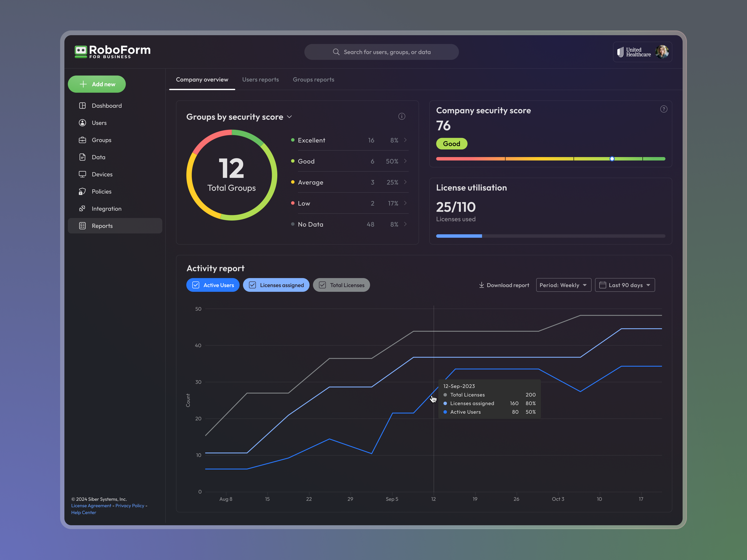Image resolution: width=747 pixels, height=560 pixels.
Task: Disable the Active Users checkbox
Action: (196, 285)
